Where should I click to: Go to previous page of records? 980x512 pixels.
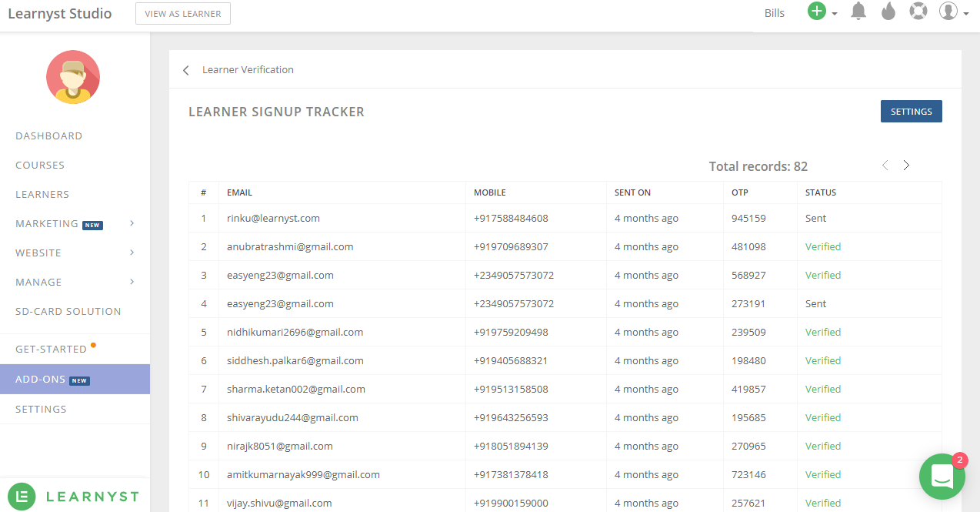tap(885, 166)
